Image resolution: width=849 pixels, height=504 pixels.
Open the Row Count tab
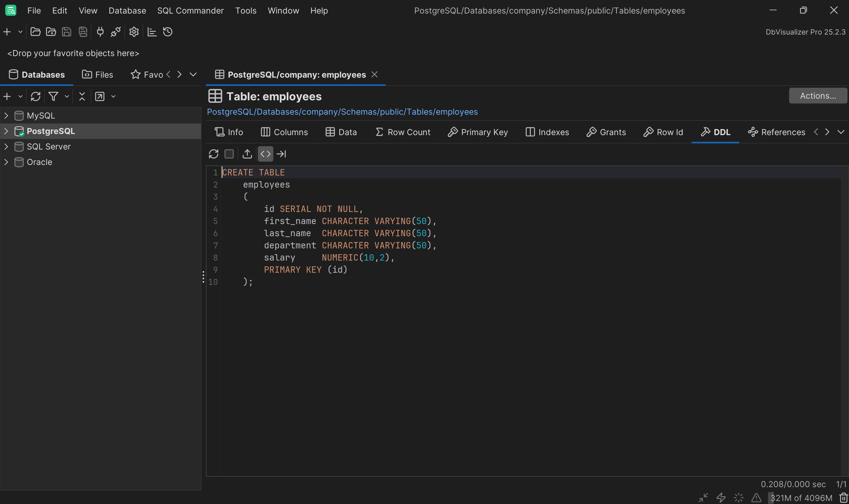point(403,132)
